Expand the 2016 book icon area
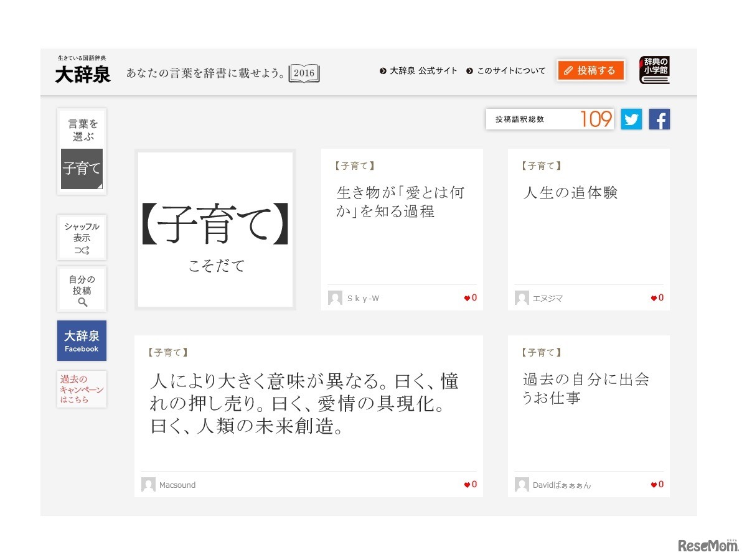This screenshot has height=560, width=747. (303, 73)
